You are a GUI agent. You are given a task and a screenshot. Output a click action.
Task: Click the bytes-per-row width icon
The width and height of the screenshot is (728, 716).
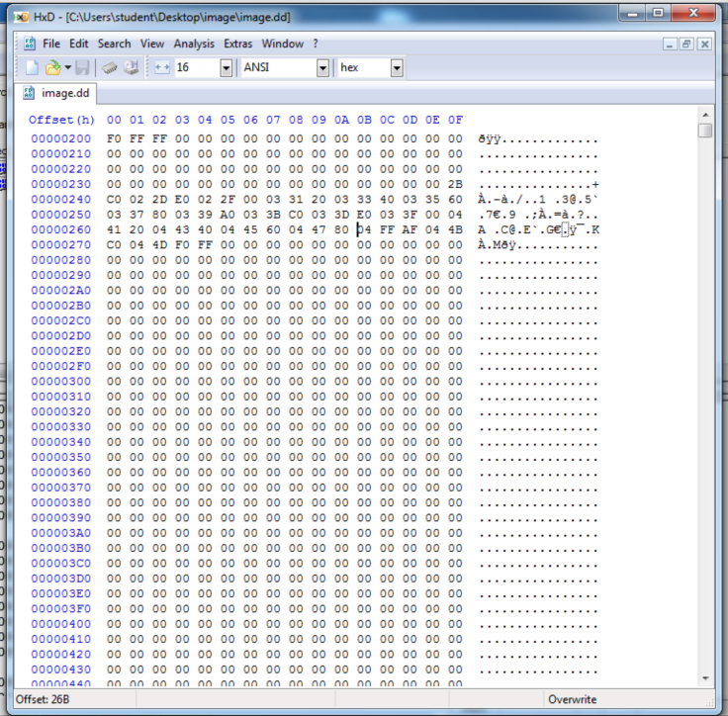[162, 67]
